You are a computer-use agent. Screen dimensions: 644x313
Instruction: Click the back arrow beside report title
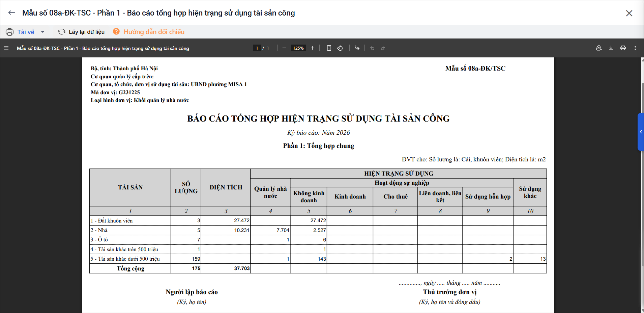[12, 13]
